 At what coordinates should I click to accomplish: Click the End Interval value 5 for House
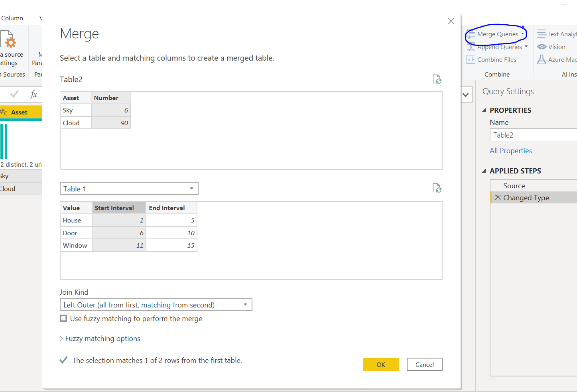point(171,221)
